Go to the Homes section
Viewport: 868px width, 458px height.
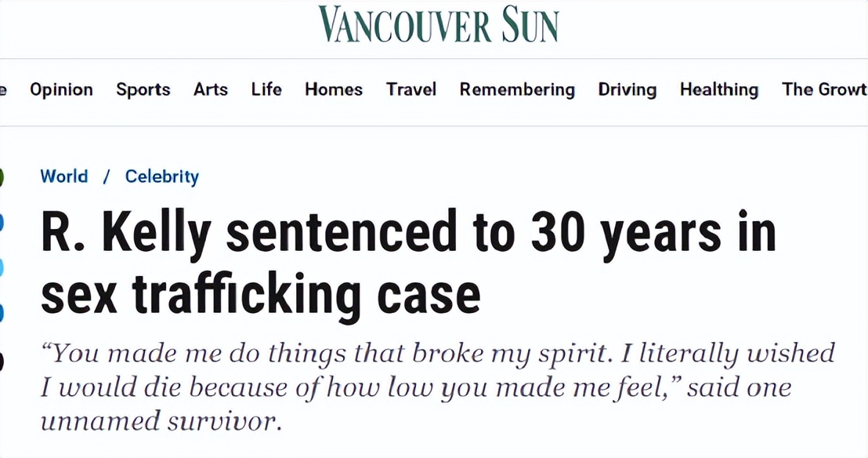[x=334, y=90]
